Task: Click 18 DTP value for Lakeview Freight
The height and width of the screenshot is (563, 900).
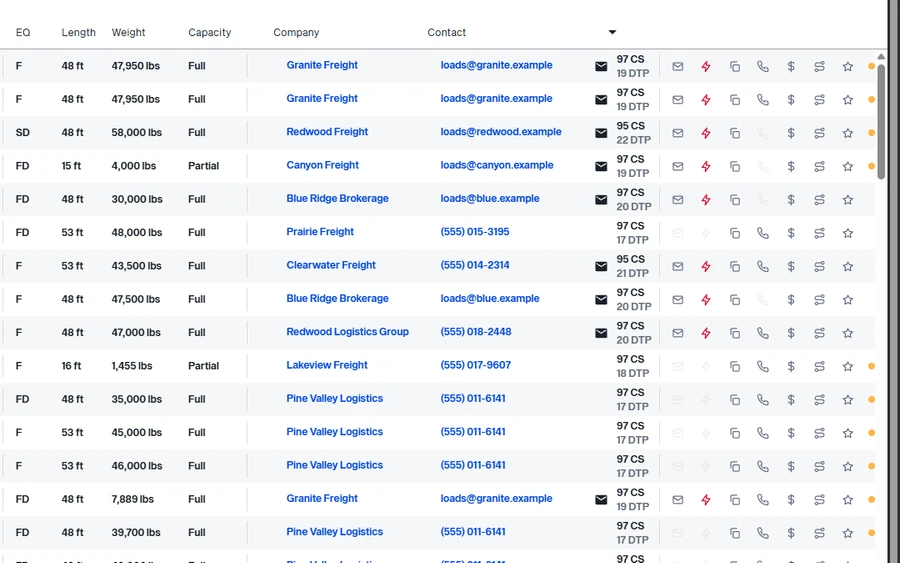Action: 633,373
